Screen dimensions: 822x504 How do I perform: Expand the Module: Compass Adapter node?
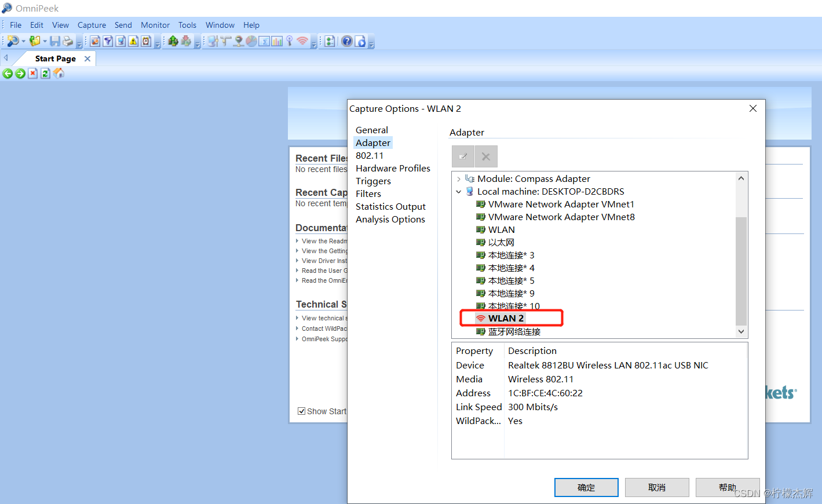(x=459, y=179)
